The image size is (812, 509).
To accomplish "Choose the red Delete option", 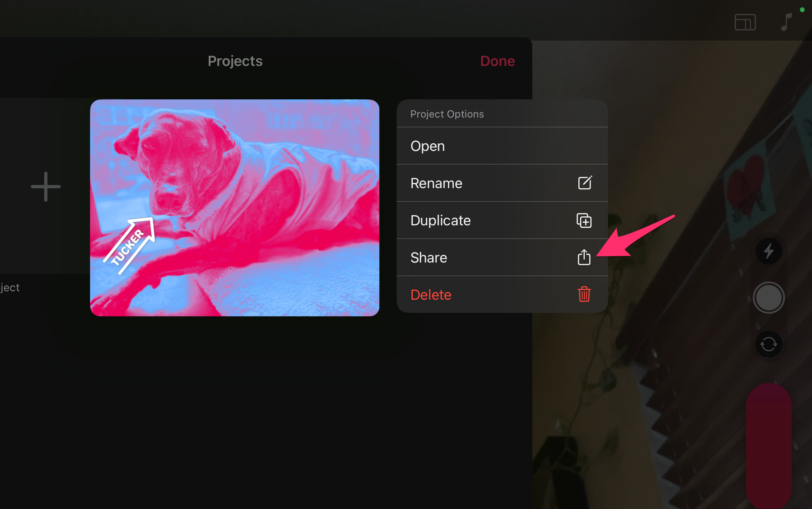I will (431, 295).
